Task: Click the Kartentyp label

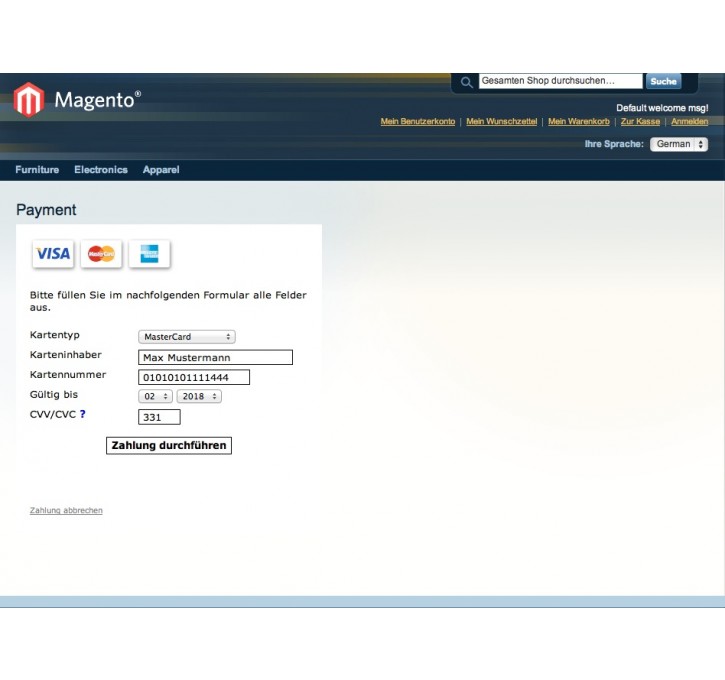Action: pos(55,335)
